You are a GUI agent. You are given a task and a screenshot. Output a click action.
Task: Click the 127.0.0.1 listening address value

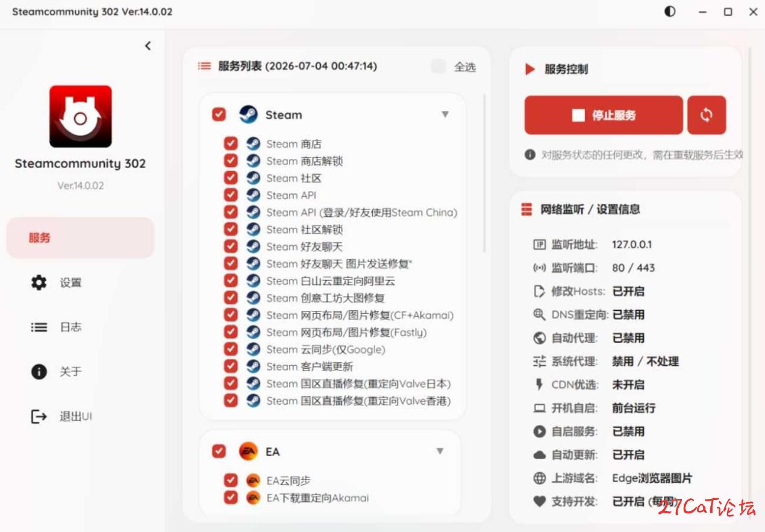632,245
